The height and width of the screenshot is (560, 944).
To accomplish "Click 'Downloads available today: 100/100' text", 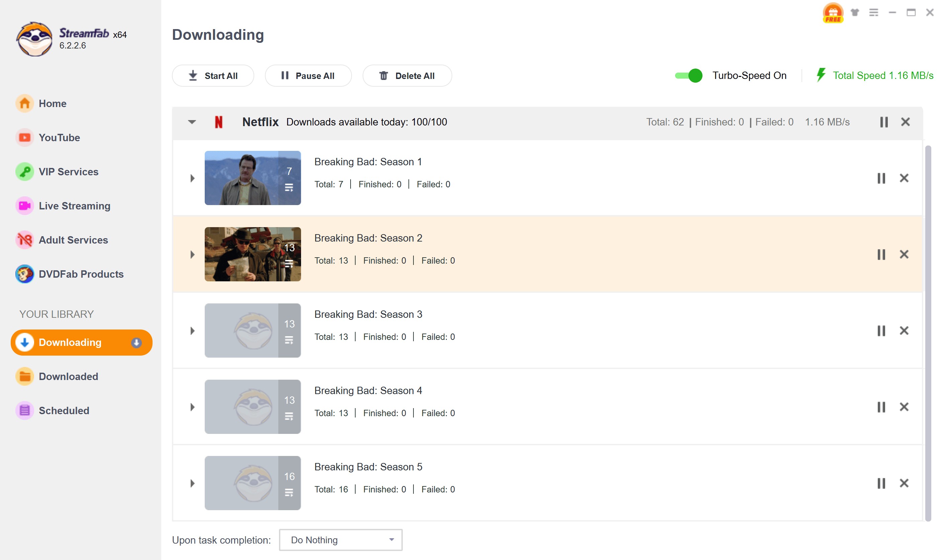I will pos(366,122).
